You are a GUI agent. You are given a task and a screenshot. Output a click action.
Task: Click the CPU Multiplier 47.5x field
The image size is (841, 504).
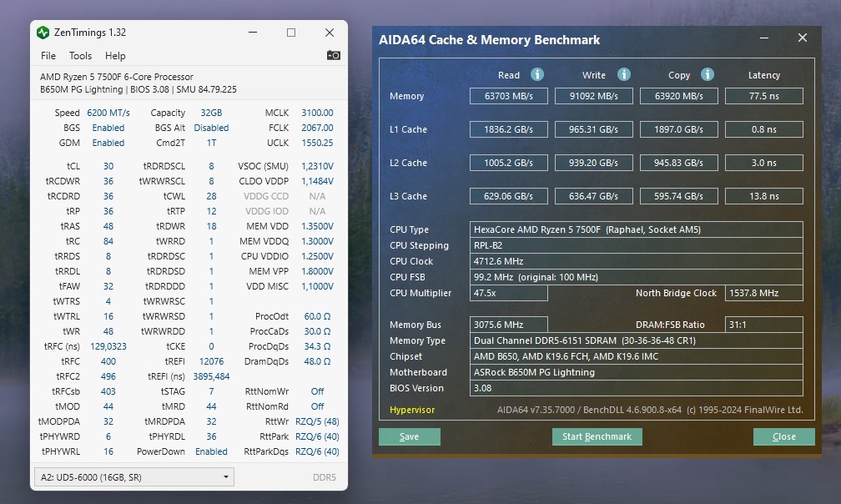(x=508, y=293)
